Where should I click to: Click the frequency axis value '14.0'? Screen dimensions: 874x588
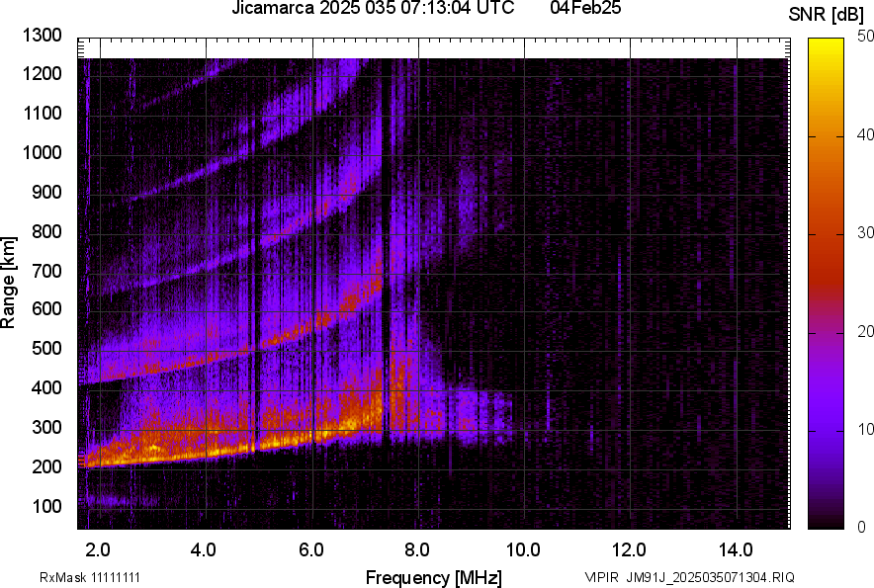tap(736, 550)
